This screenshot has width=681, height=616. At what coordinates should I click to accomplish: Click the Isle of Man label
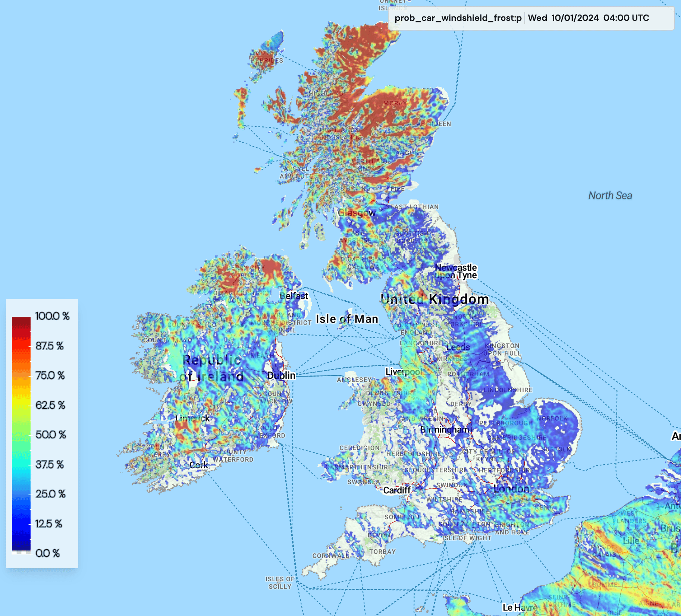click(x=347, y=319)
